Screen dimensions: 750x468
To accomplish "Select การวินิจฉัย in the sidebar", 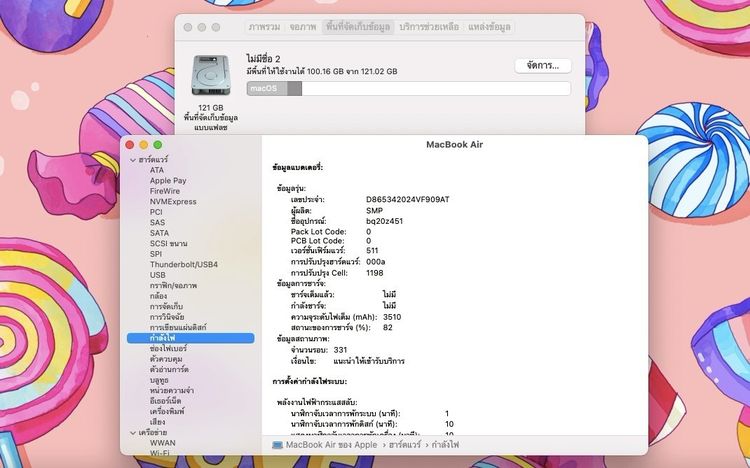I will [166, 317].
